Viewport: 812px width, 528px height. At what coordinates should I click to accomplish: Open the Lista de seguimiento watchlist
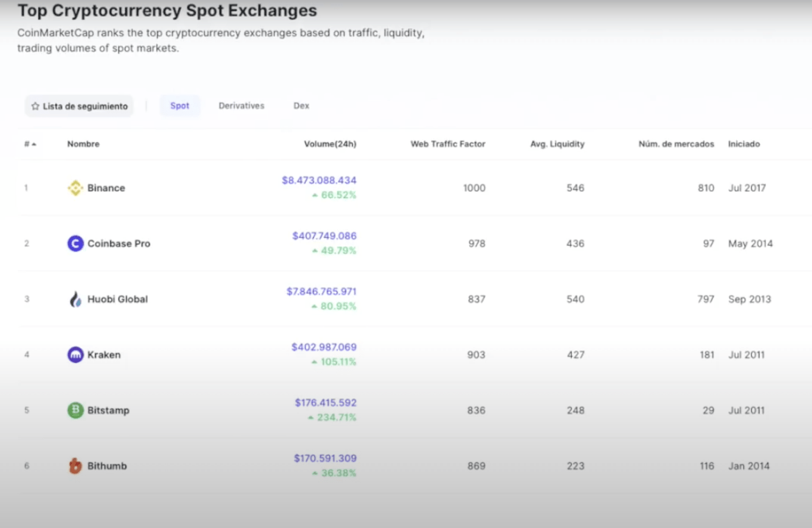[79, 106]
